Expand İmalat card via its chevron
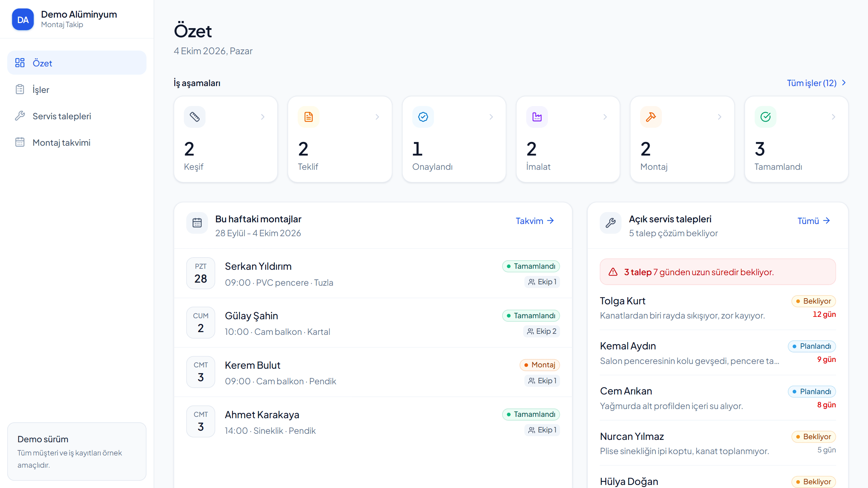This screenshot has height=488, width=868. click(605, 117)
